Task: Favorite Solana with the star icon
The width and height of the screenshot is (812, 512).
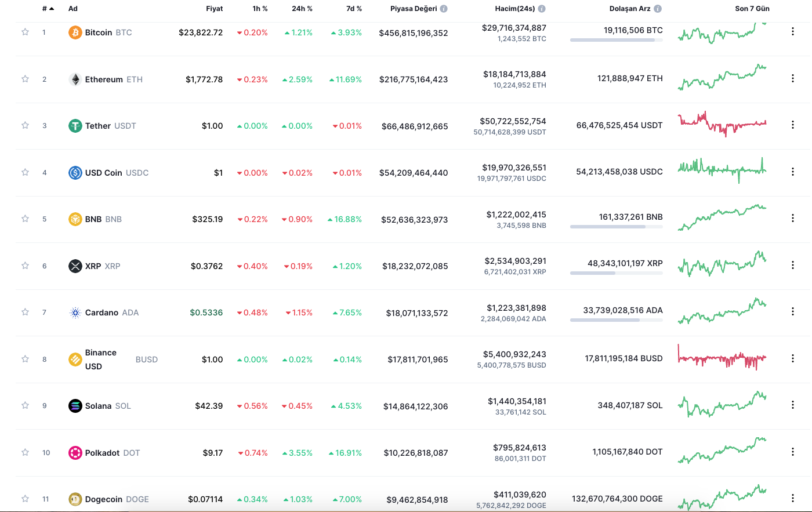Action: point(25,406)
